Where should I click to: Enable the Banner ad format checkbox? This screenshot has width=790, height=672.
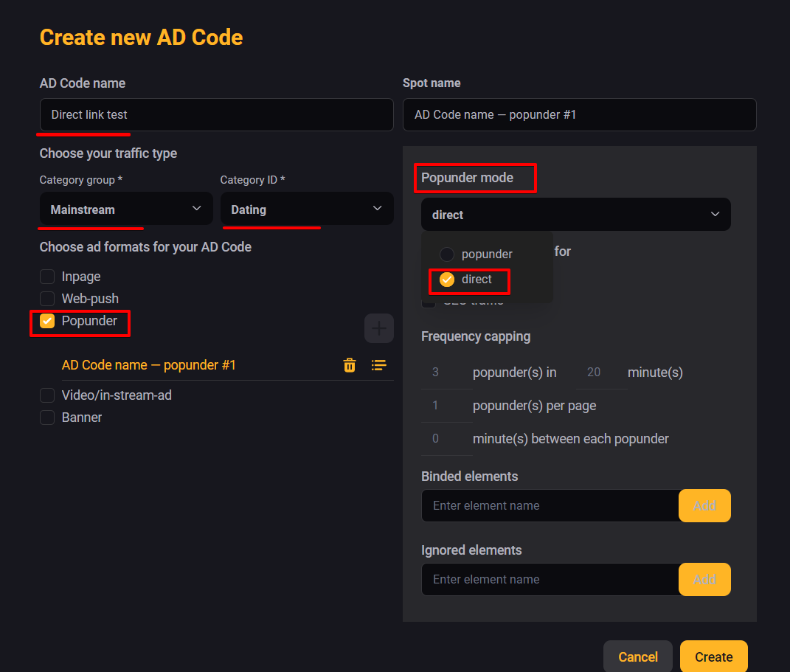[47, 418]
